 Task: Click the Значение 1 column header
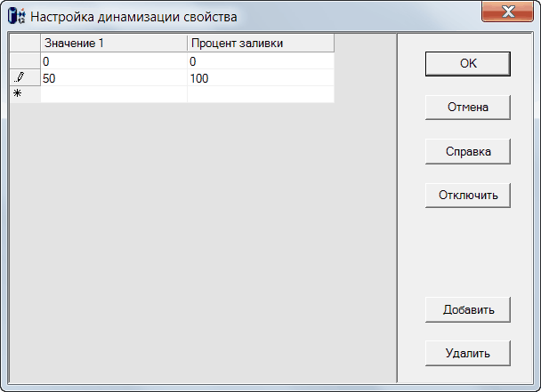click(114, 43)
